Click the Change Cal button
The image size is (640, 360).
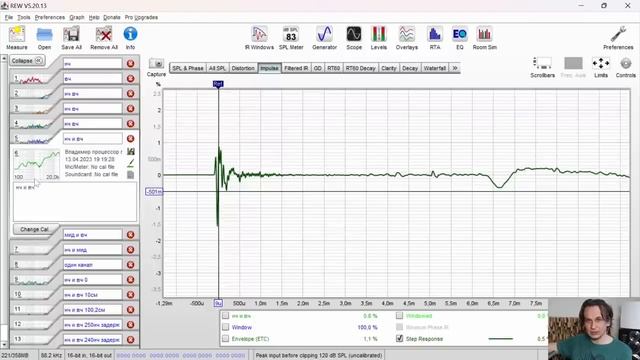pos(34,229)
